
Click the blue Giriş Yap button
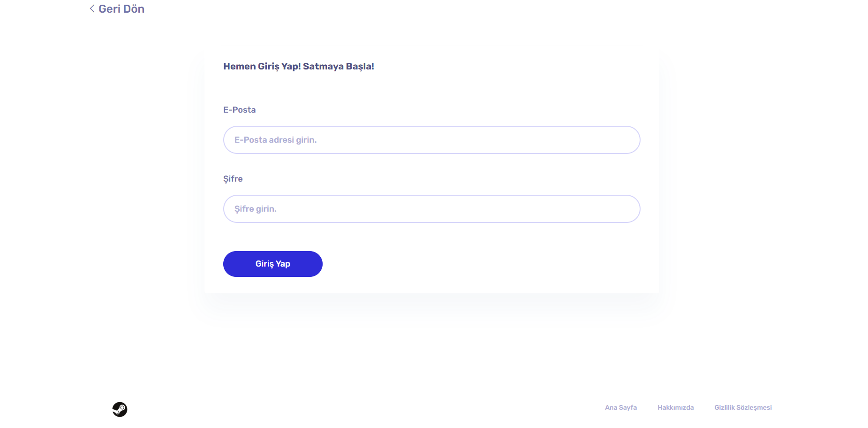point(273,264)
